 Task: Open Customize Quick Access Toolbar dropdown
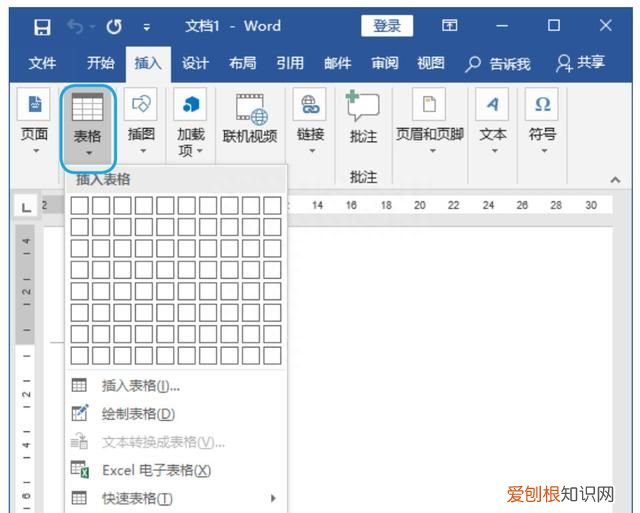(x=147, y=27)
